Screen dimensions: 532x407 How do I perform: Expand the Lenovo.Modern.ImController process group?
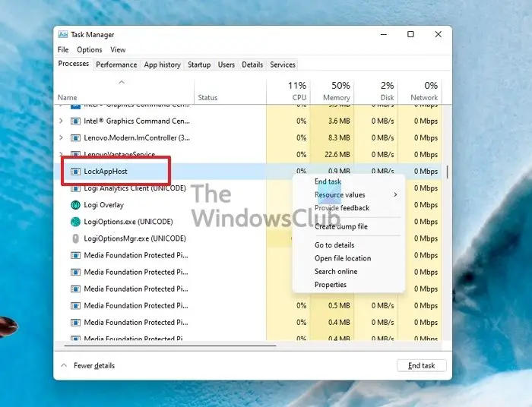coord(61,137)
